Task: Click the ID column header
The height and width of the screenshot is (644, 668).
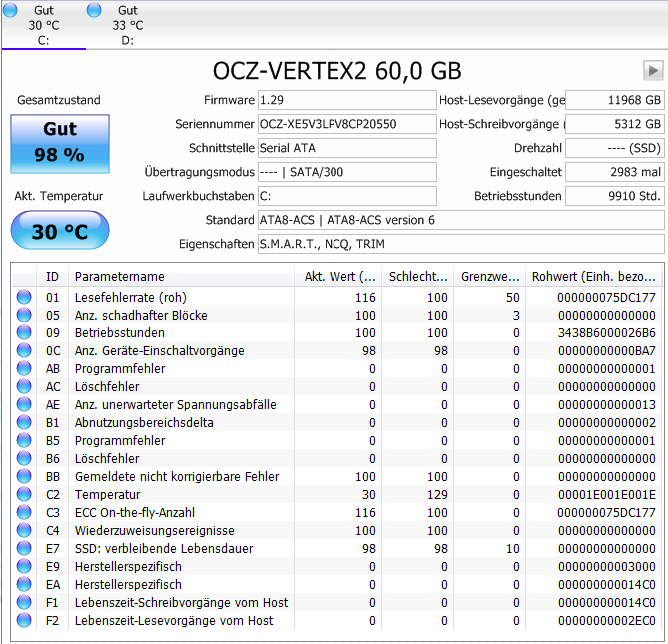Action: [x=52, y=276]
